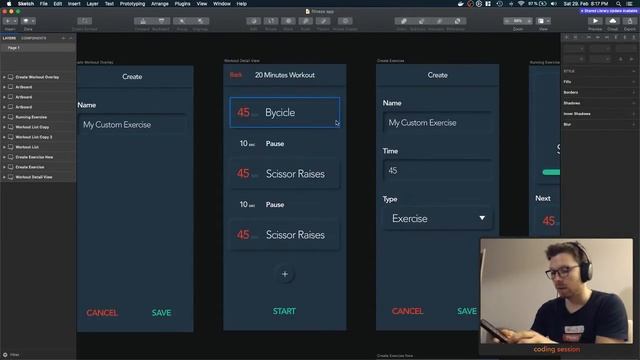640x360 pixels.
Task: Select the Page 1 row
Action: [38, 48]
